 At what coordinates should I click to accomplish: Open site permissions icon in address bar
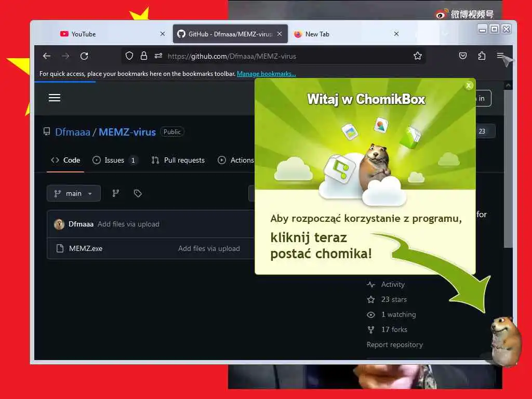coord(158,56)
